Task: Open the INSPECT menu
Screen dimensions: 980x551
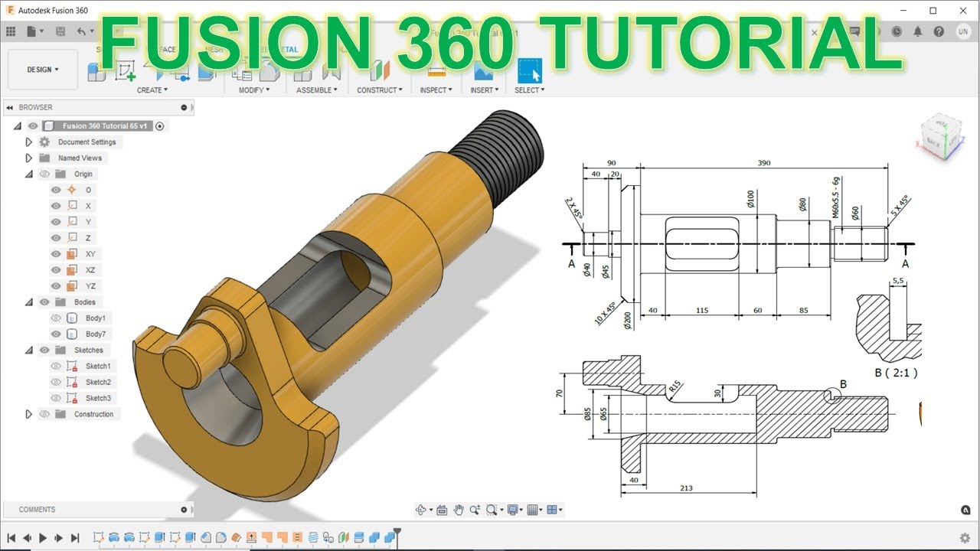Action: click(x=436, y=90)
